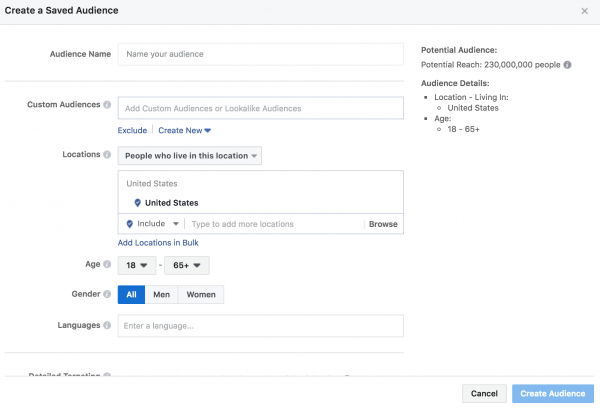Screen dimensions: 600x409
Task: Expand the Create New dropdown
Action: click(184, 130)
